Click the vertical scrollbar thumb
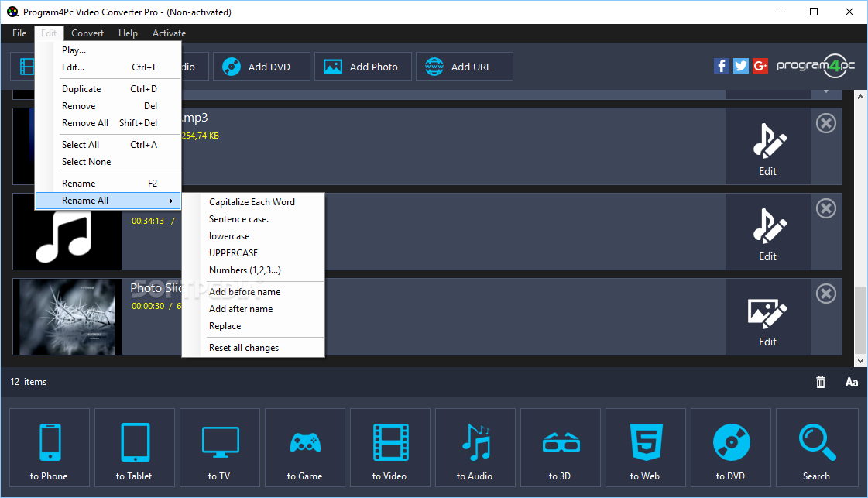This screenshot has width=868, height=498. pyautogui.click(x=860, y=320)
